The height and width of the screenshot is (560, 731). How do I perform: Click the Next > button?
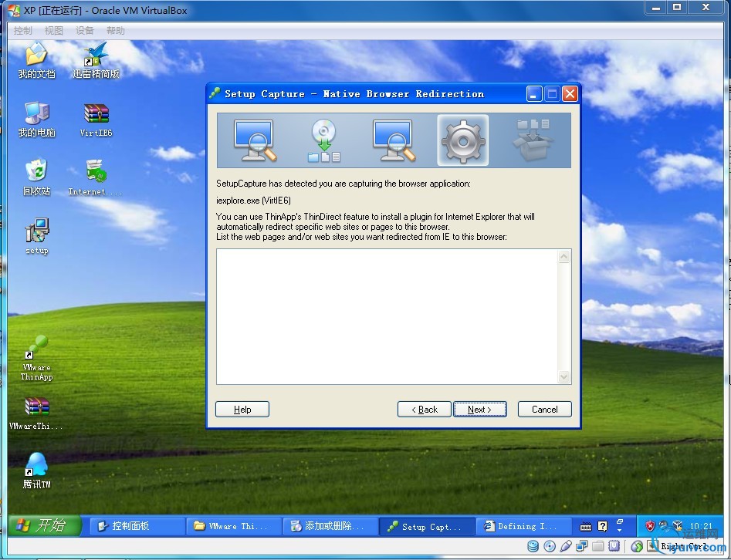point(479,409)
